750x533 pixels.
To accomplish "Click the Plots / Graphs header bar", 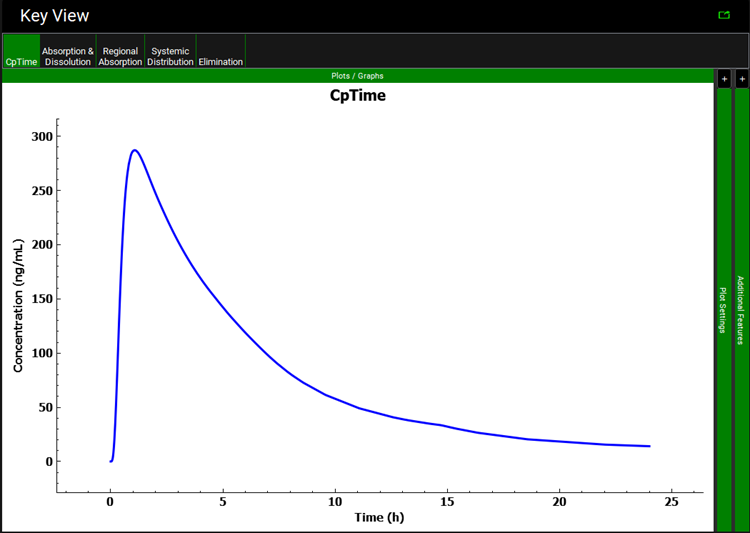I will pyautogui.click(x=357, y=76).
